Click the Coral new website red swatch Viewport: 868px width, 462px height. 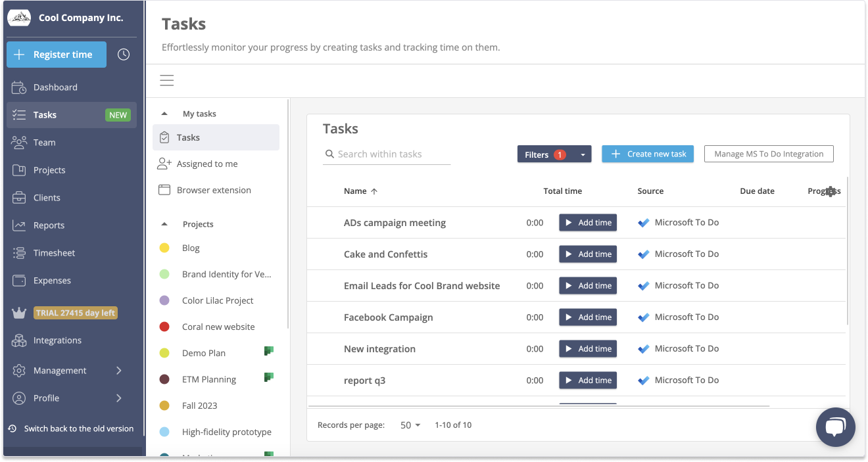click(164, 327)
